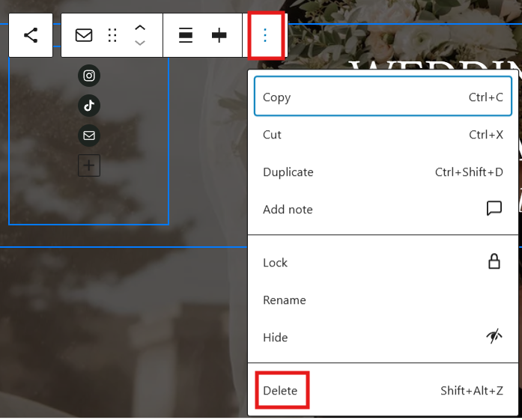The height and width of the screenshot is (420, 522).
Task: Select Rename in the block menu
Action: pos(383,300)
